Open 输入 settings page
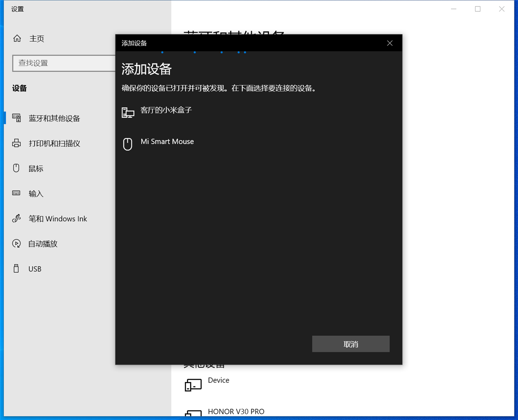Viewport: 518px width, 420px height. 36,194
